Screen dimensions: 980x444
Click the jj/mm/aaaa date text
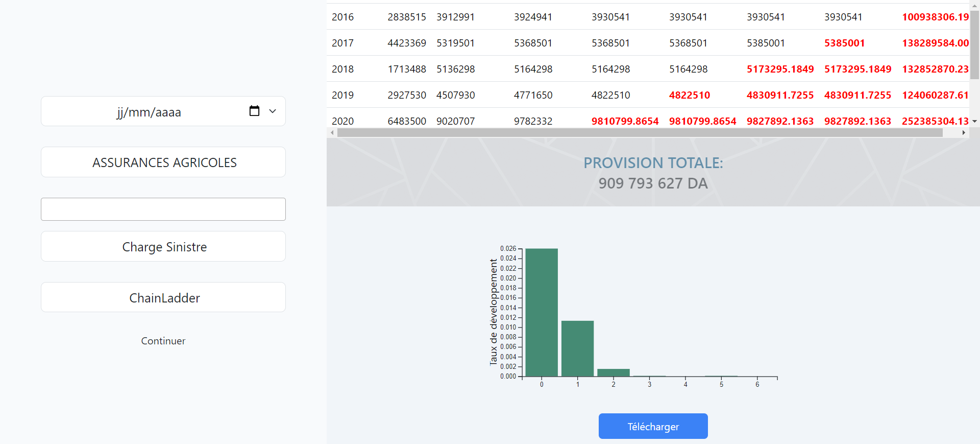pos(149,112)
